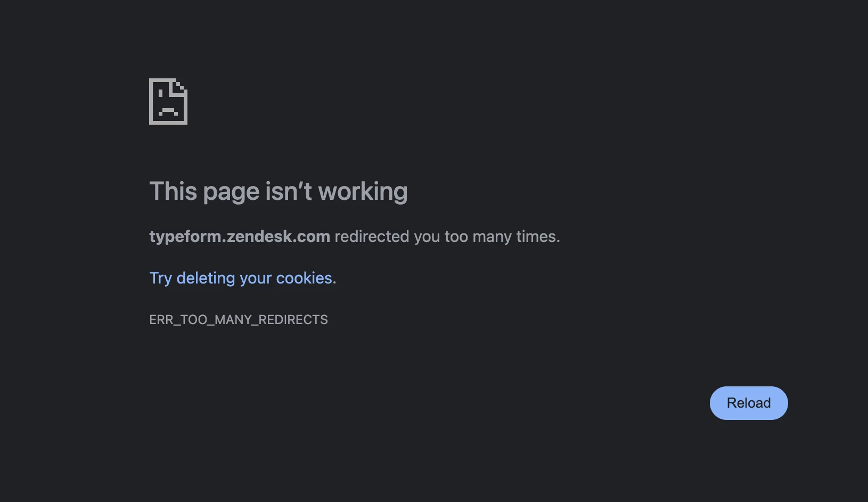868x502 pixels.
Task: Click the typeform.zendesk.com domain text
Action: (240, 237)
